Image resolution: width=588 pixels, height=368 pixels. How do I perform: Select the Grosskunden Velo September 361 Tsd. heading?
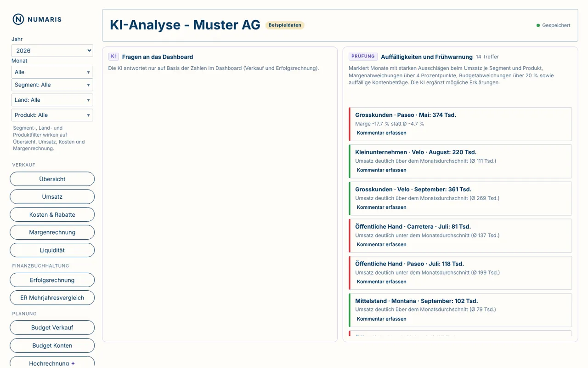coord(413,190)
